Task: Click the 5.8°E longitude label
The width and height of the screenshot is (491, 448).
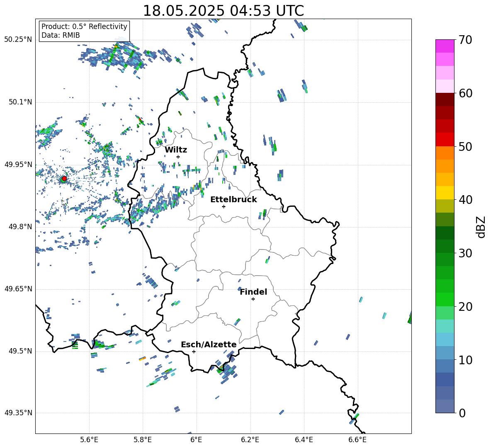Action: (143, 440)
